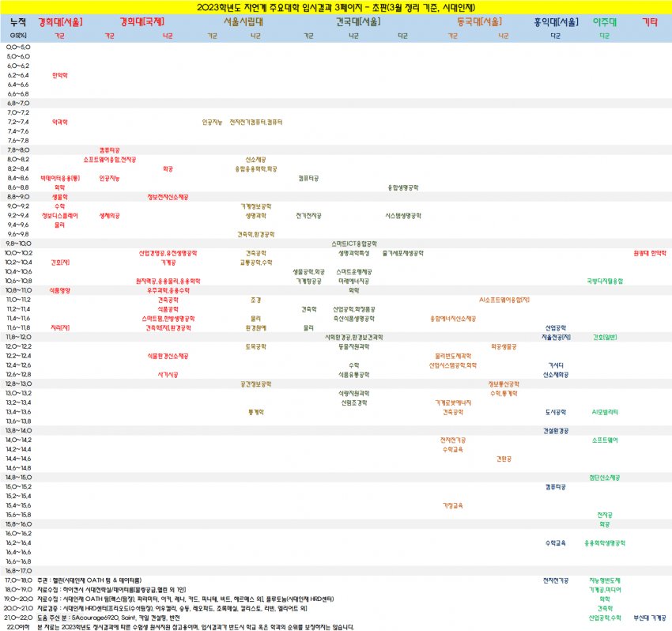Click the '시스템생명공학' cell
Viewport: 672px width, 631px height.
(x=403, y=216)
